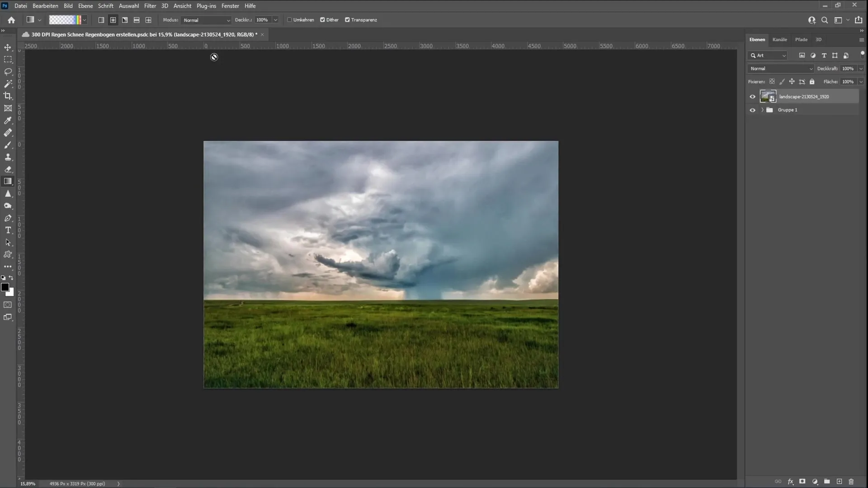The image size is (868, 488).
Task: Click the Umkehren button in toolbar
Action: [x=289, y=20]
